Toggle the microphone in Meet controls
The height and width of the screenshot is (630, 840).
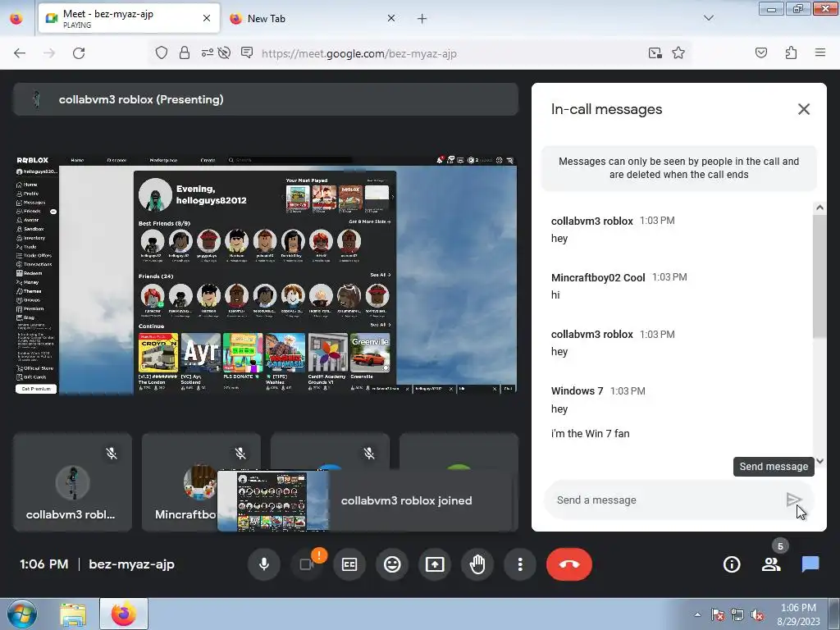pos(263,564)
